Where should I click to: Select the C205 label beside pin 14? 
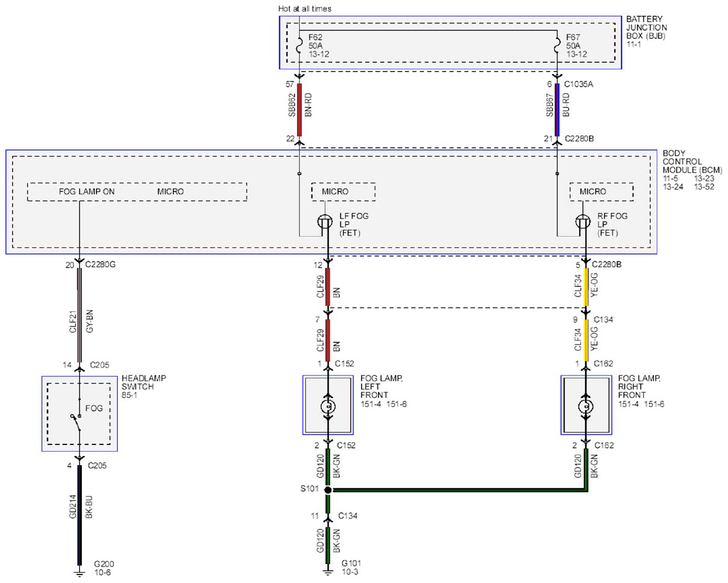(x=100, y=365)
